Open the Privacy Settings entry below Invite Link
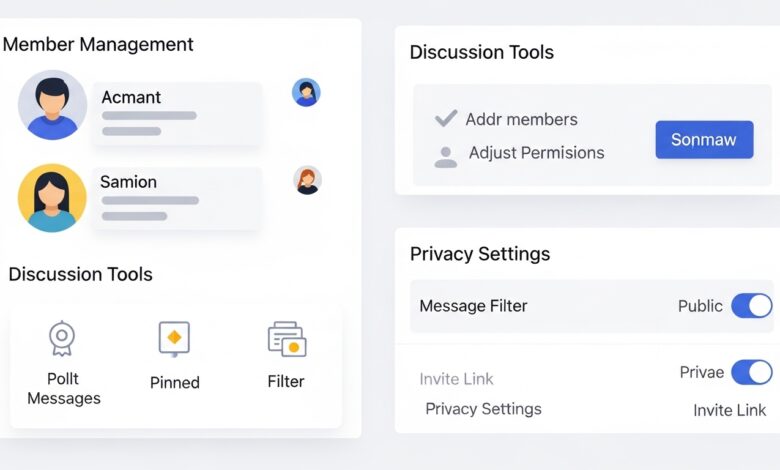 point(483,409)
